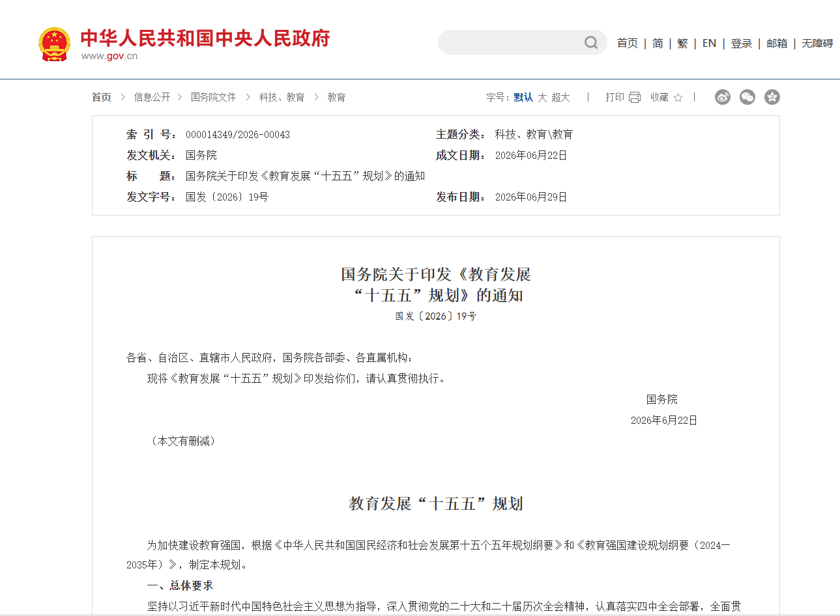The image size is (840, 616).
Task: Click the signature date 2026年6月22日
Action: pos(664,421)
